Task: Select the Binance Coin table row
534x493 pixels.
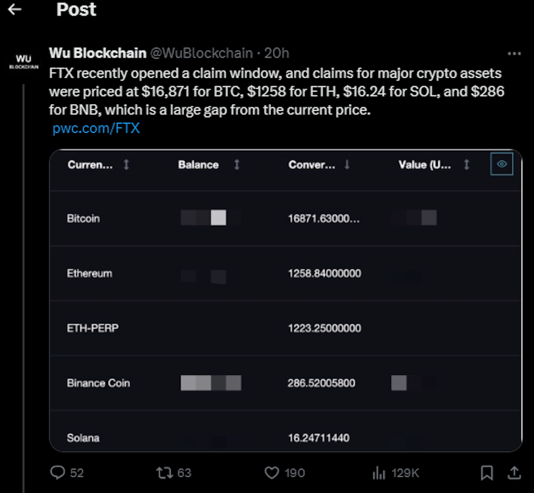Action: click(285, 383)
